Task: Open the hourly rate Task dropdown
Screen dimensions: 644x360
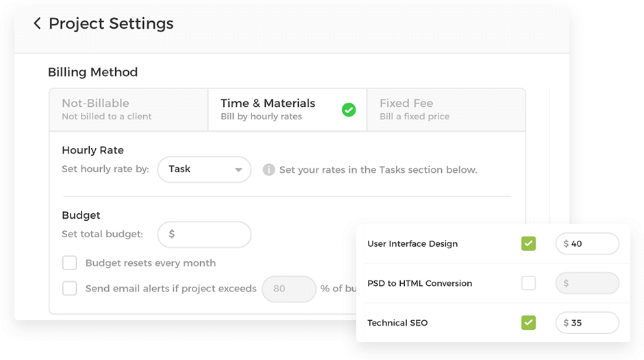Action: 203,169
